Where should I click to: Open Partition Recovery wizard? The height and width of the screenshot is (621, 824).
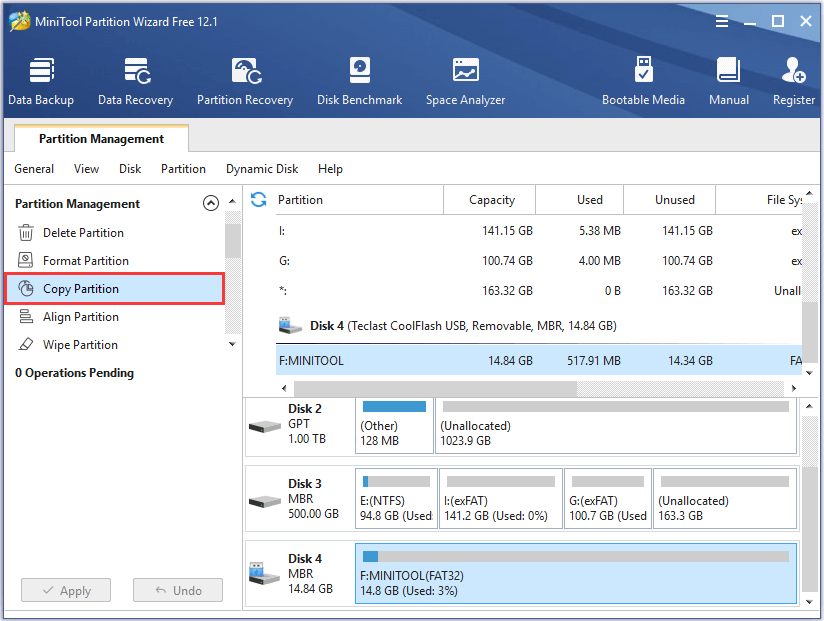tap(245, 81)
